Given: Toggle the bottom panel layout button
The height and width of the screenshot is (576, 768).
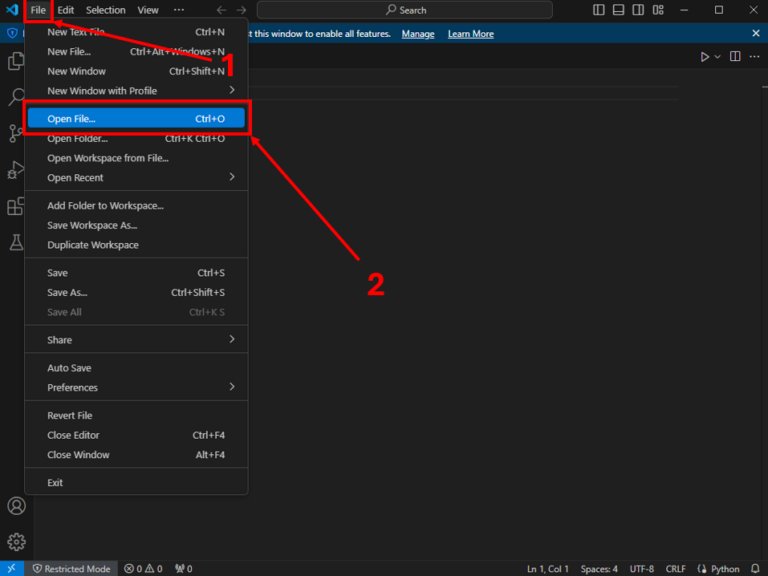Looking at the screenshot, I should tap(619, 10).
